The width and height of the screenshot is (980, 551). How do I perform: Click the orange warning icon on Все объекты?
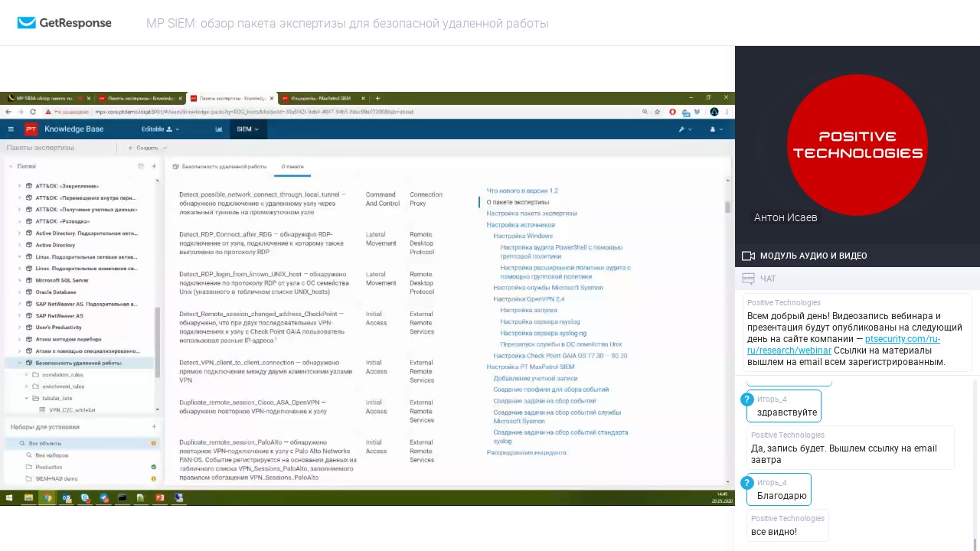154,443
